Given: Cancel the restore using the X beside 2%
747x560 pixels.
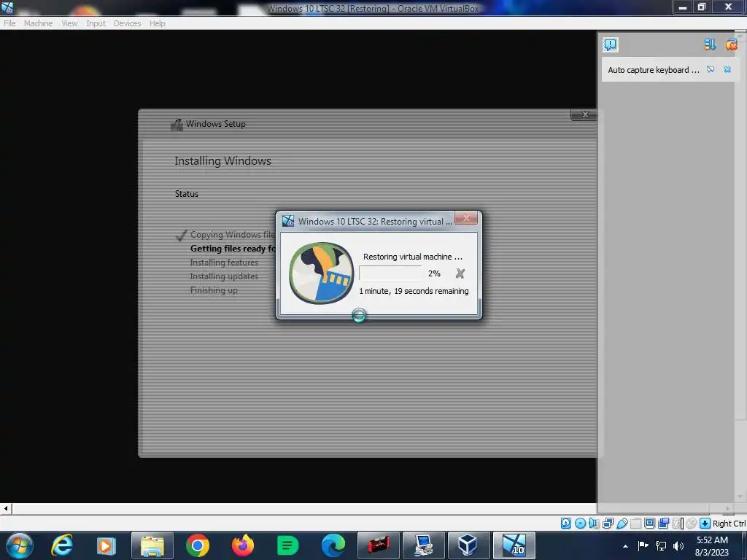Looking at the screenshot, I should coord(460,273).
